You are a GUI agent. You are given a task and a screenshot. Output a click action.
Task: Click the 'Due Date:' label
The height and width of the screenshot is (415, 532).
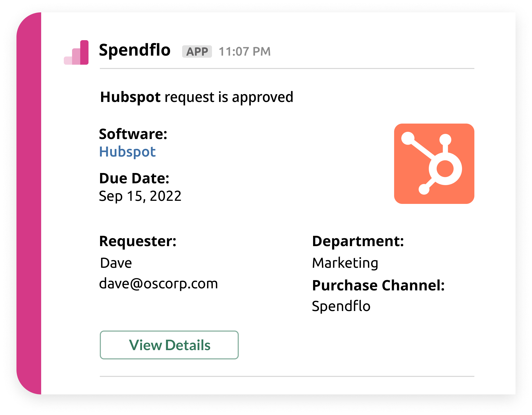coord(134,178)
